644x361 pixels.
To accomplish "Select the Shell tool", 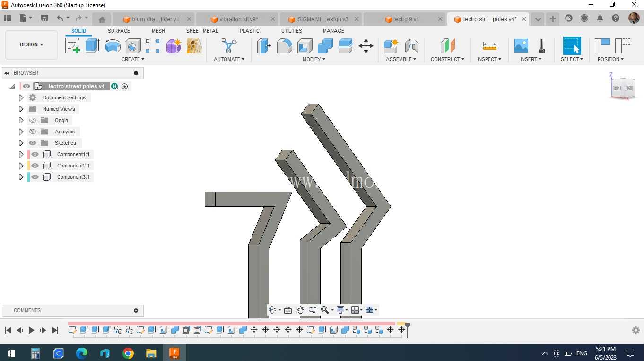I will tap(305, 46).
